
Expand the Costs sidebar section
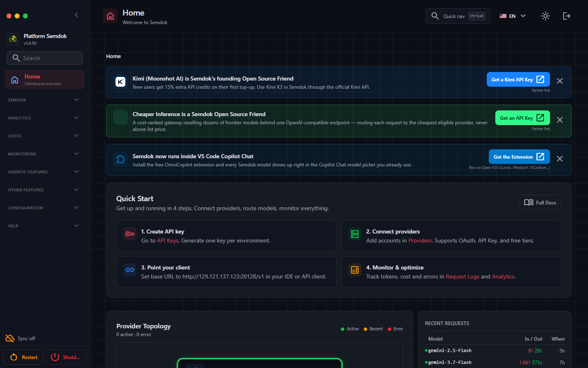pyautogui.click(x=44, y=136)
